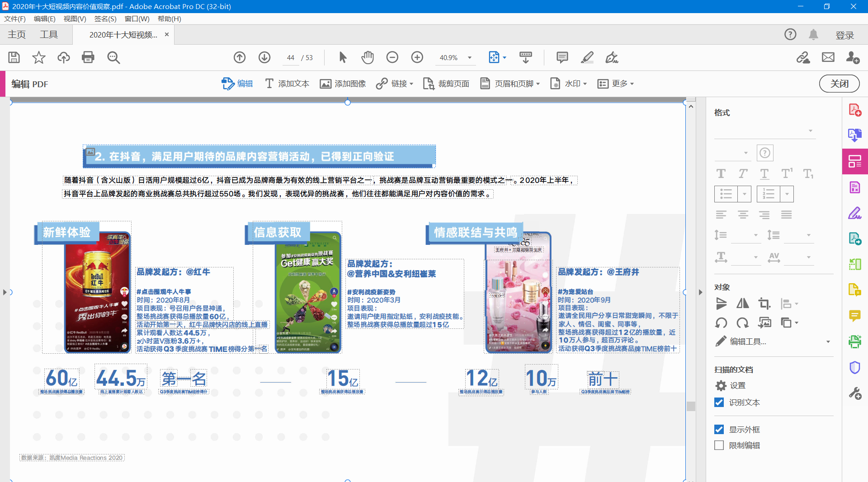The image size is (868, 482).
Task: Switch to 工具 tab
Action: [49, 34]
